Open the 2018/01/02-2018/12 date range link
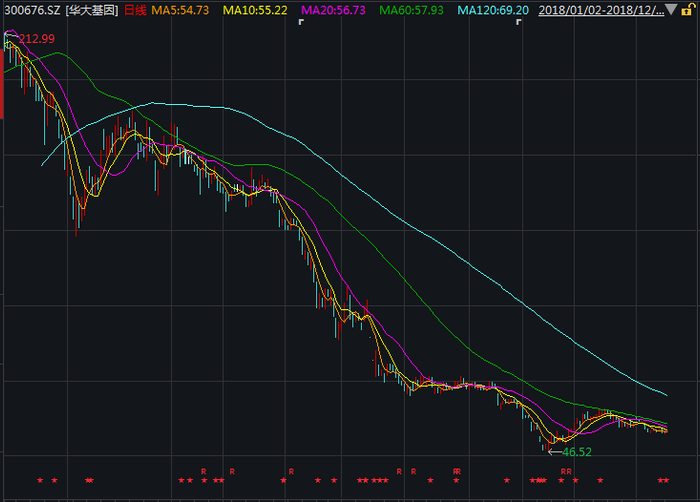The image size is (700, 502). click(601, 10)
